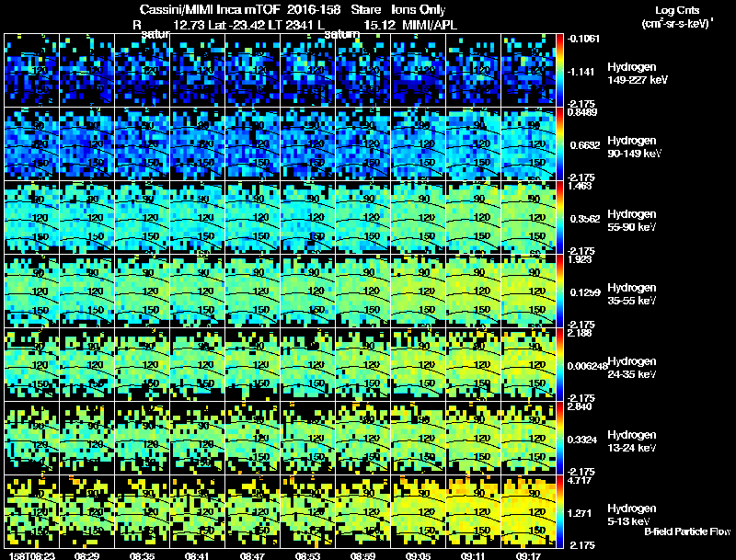736x560 pixels.
Task: Select the '12.73' radial distance value
Action: [x=189, y=25]
